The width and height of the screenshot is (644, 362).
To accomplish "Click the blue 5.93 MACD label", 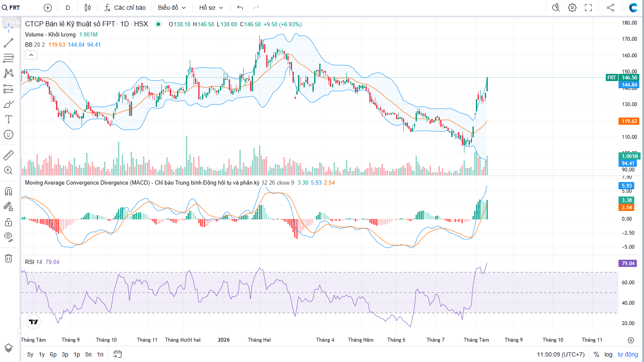I will coord(627,186).
